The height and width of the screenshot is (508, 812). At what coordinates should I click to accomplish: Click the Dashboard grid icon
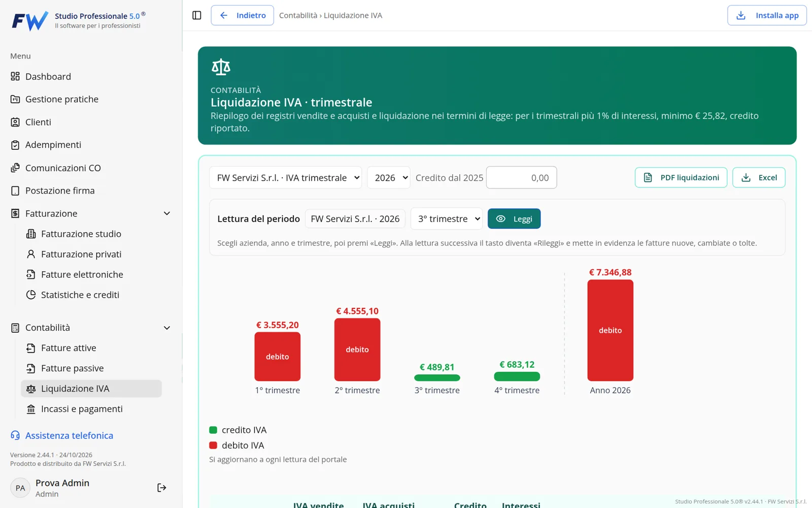[x=15, y=76]
